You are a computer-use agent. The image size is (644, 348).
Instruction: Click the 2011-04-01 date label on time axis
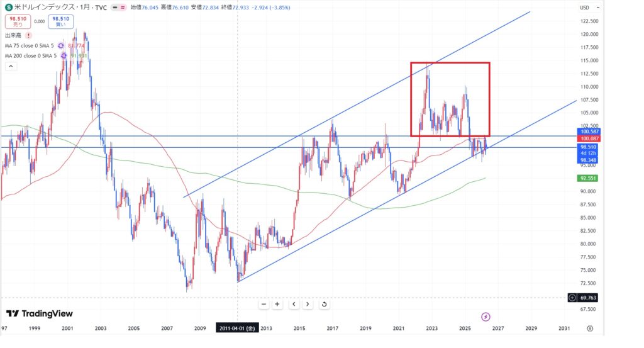pos(237,328)
